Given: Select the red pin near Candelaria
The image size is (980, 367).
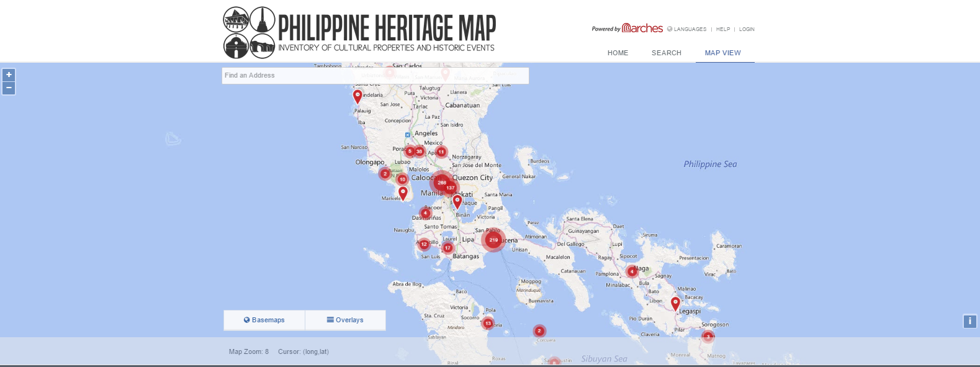Looking at the screenshot, I should click(357, 96).
